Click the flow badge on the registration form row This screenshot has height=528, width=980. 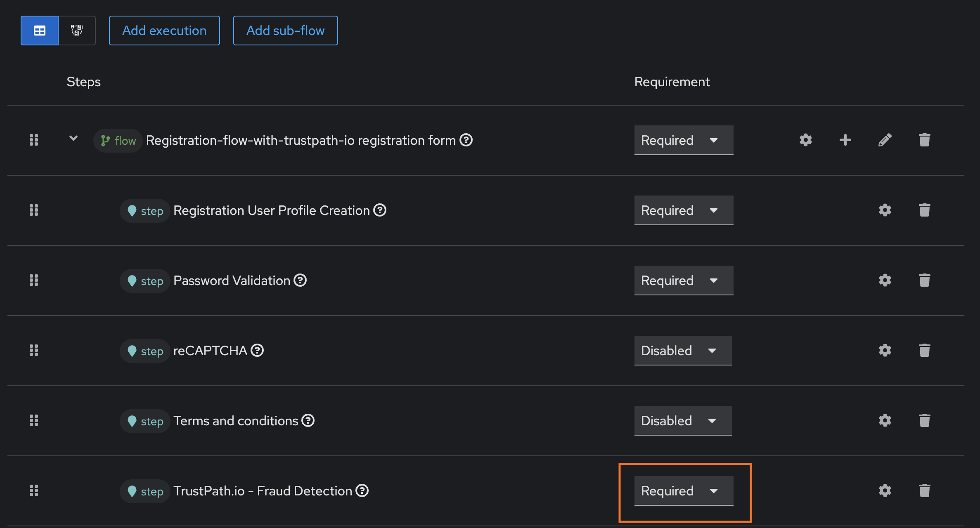coord(118,140)
